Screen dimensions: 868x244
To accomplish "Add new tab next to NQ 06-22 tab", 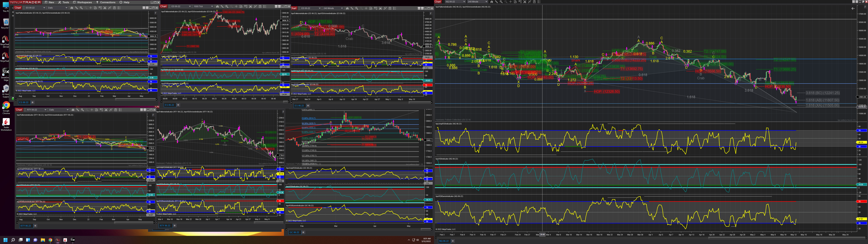I will tap(452, 241).
